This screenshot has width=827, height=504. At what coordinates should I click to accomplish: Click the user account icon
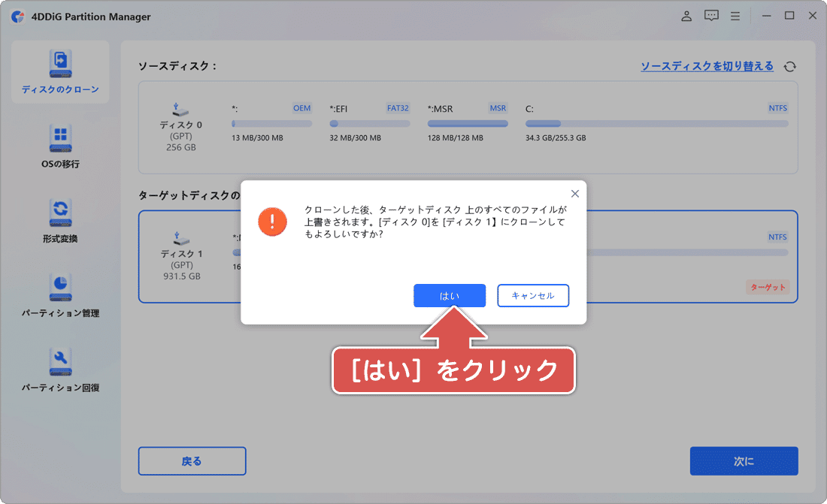click(686, 15)
